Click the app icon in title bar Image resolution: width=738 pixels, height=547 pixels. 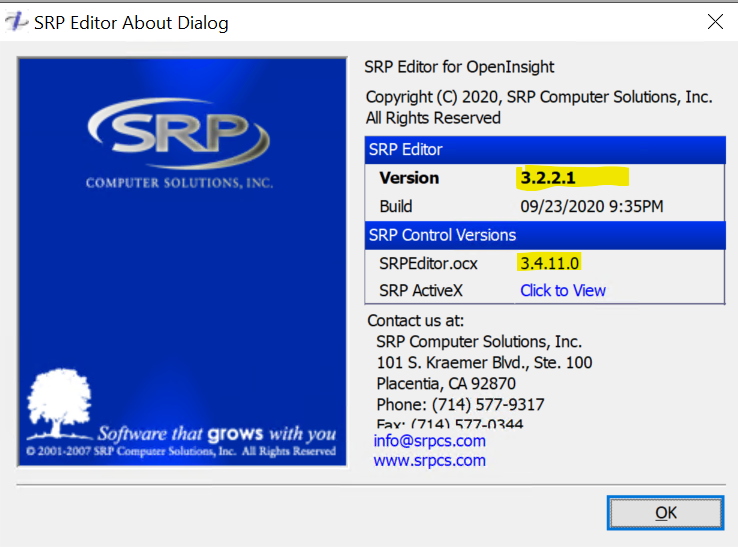tap(17, 22)
